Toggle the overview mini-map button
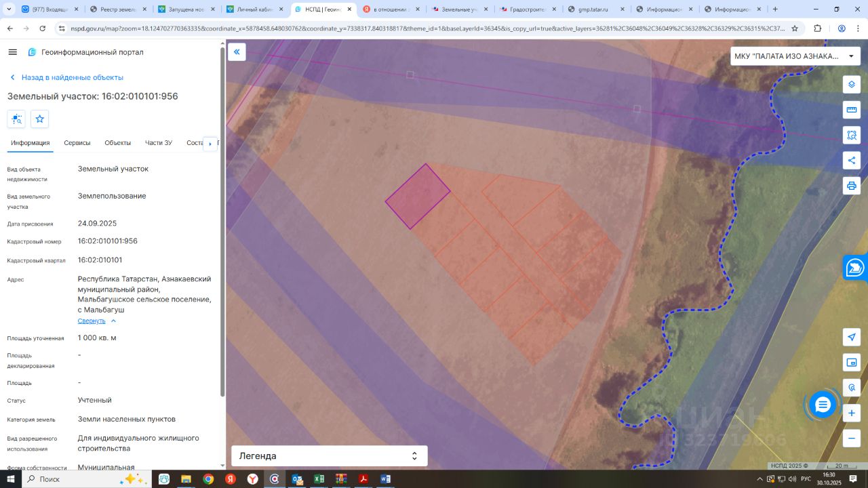Viewport: 868px width, 488px height. (x=852, y=363)
